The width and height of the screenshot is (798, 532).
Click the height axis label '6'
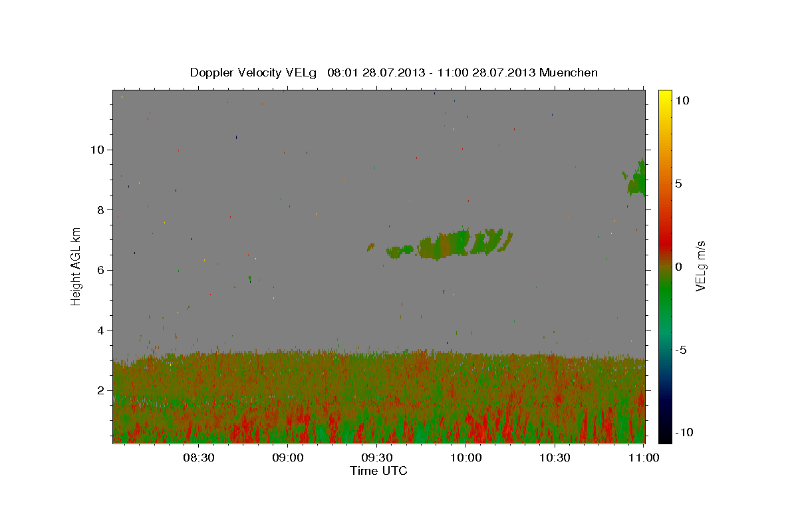coord(101,270)
